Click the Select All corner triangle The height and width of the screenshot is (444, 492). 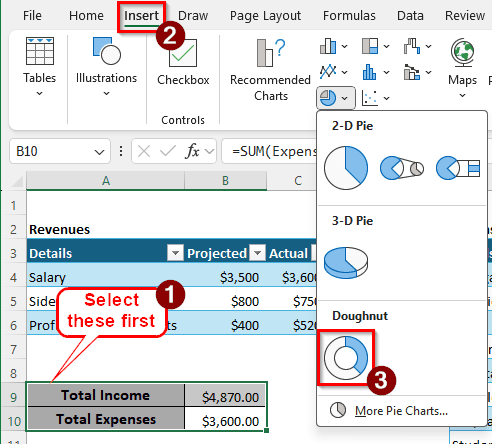coord(17,181)
